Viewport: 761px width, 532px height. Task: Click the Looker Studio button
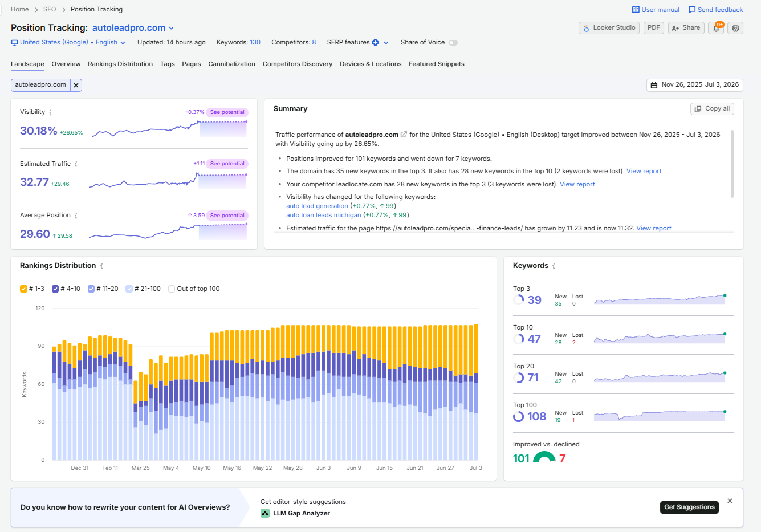pyautogui.click(x=609, y=28)
